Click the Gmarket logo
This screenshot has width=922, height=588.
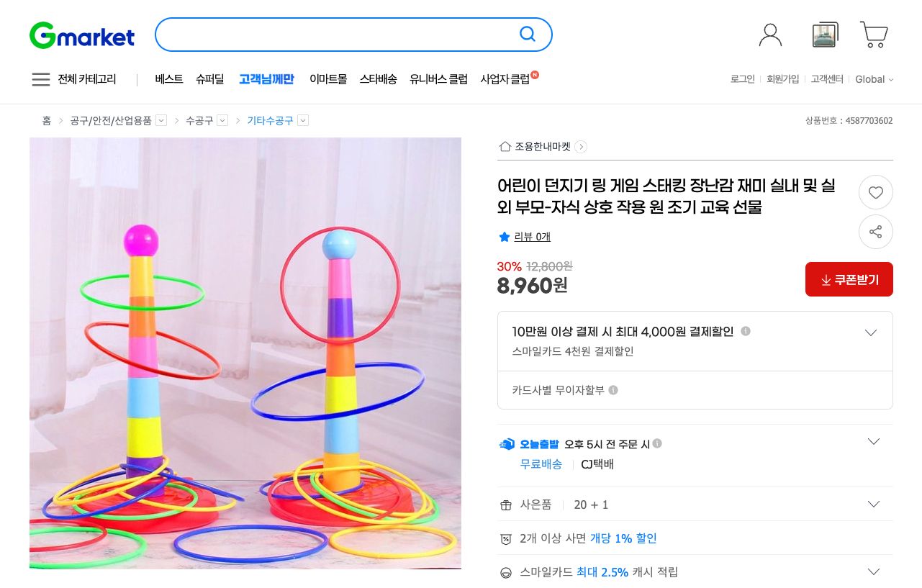[x=81, y=35]
